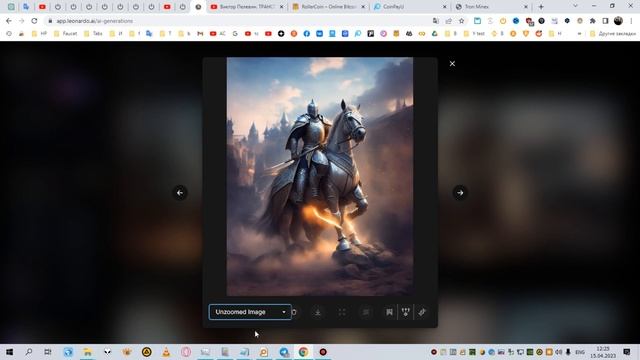
Task: Click the translate page icon in the address bar
Action: pos(436,21)
